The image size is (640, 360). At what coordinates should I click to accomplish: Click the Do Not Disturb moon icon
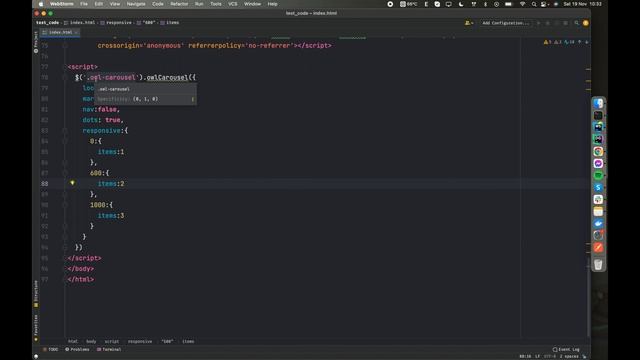point(461,4)
